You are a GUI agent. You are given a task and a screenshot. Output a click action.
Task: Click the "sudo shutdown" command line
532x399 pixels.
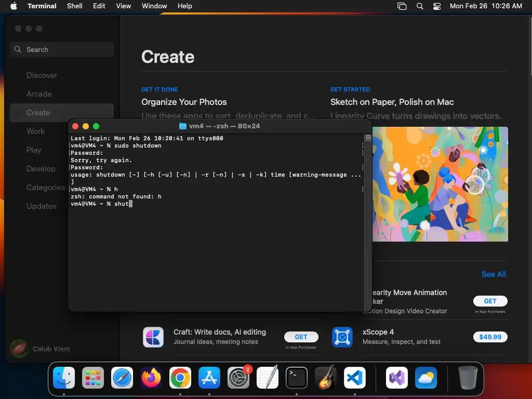coord(116,145)
